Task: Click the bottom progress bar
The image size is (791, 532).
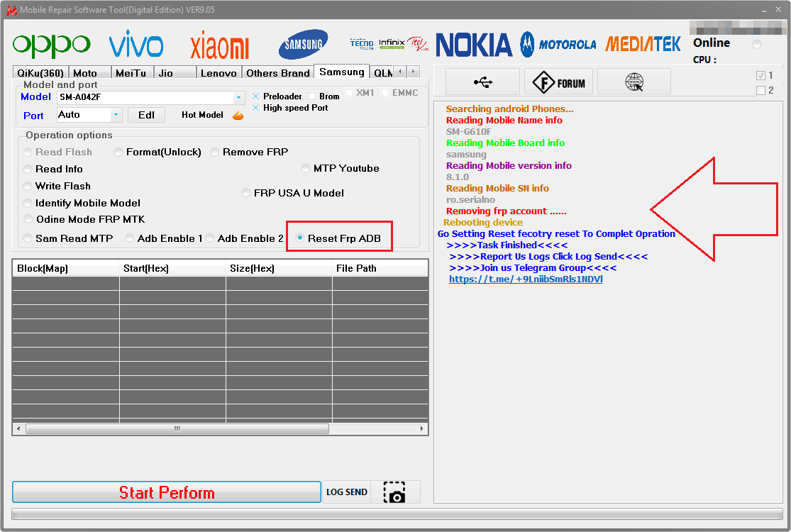Action: [397, 514]
